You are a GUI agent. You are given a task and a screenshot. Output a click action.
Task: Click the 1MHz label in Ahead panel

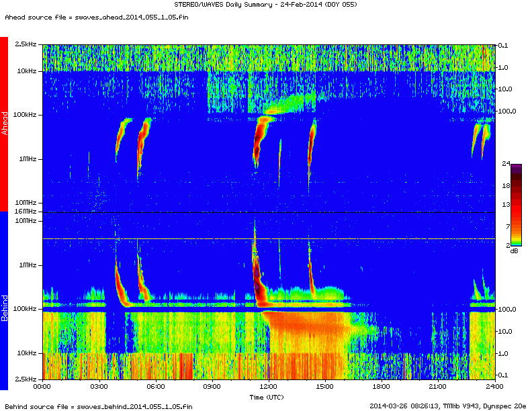coord(28,158)
